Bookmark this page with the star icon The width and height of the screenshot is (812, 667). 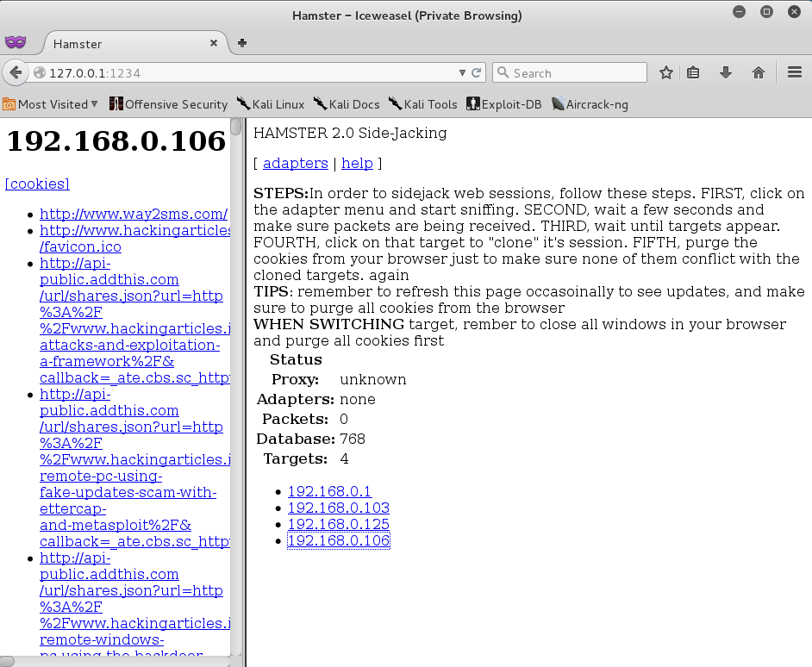666,73
